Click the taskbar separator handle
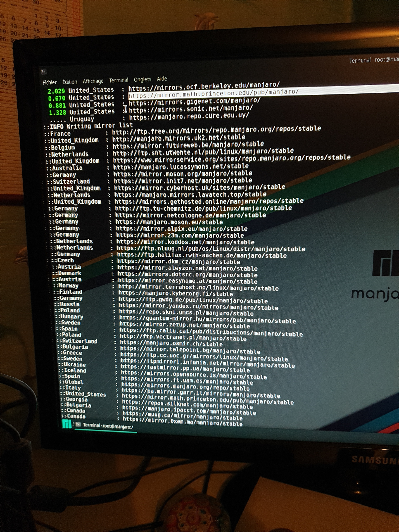This screenshot has height=532, width=399. [73, 424]
